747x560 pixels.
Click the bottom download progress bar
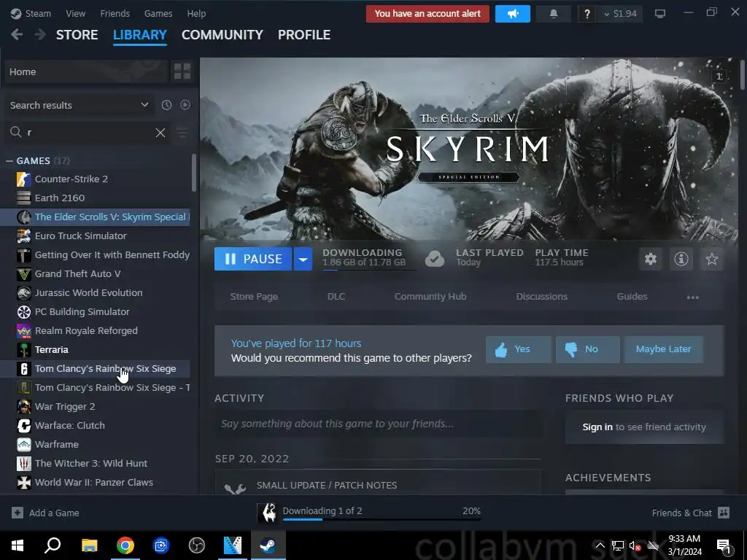point(381,518)
